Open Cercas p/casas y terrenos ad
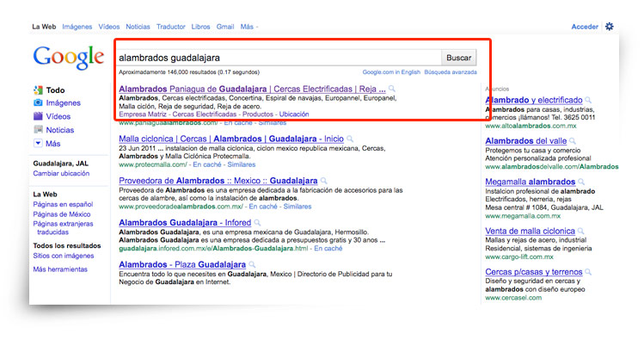This screenshot has height=340, width=644. [534, 272]
